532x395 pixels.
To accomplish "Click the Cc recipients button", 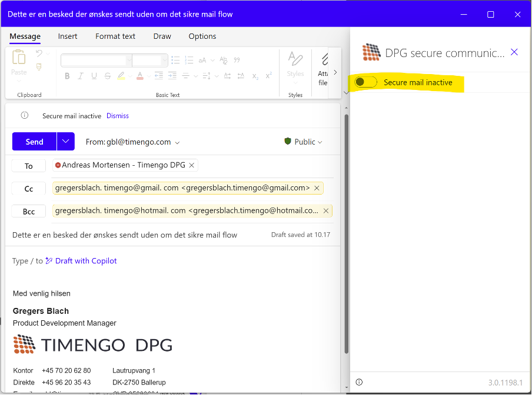I will click(x=28, y=189).
